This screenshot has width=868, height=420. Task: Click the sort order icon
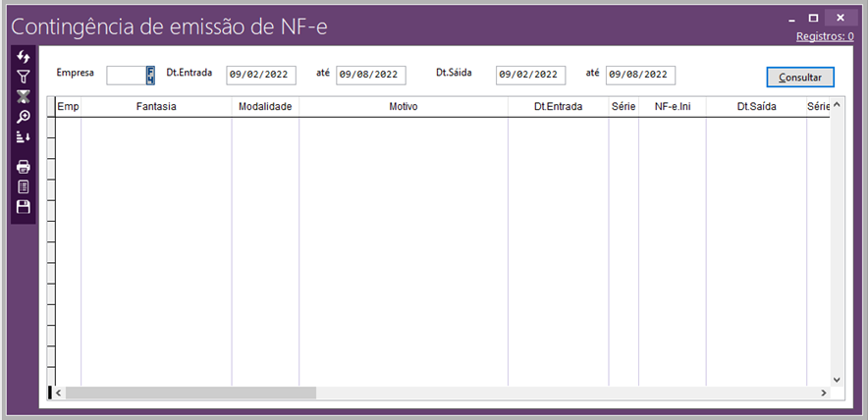pos(24,136)
